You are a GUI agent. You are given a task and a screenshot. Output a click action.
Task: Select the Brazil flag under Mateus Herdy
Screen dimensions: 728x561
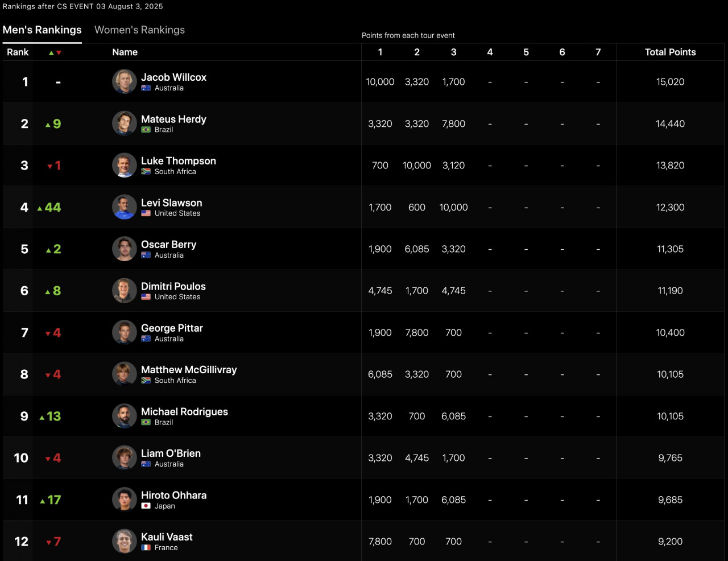click(x=146, y=130)
